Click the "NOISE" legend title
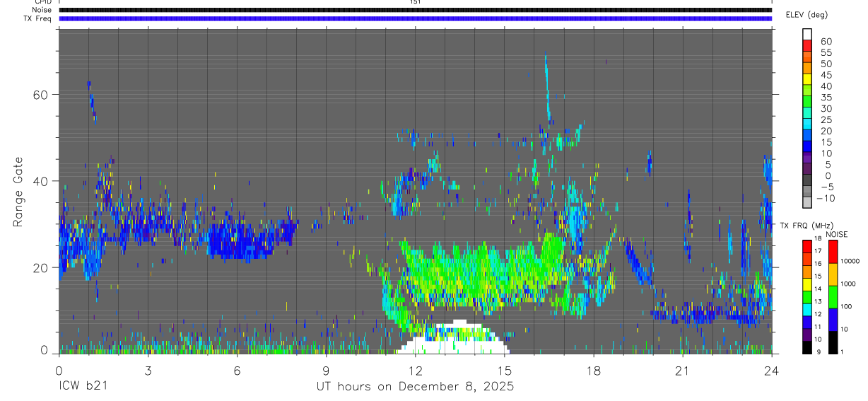The image size is (868, 401). tap(837, 234)
